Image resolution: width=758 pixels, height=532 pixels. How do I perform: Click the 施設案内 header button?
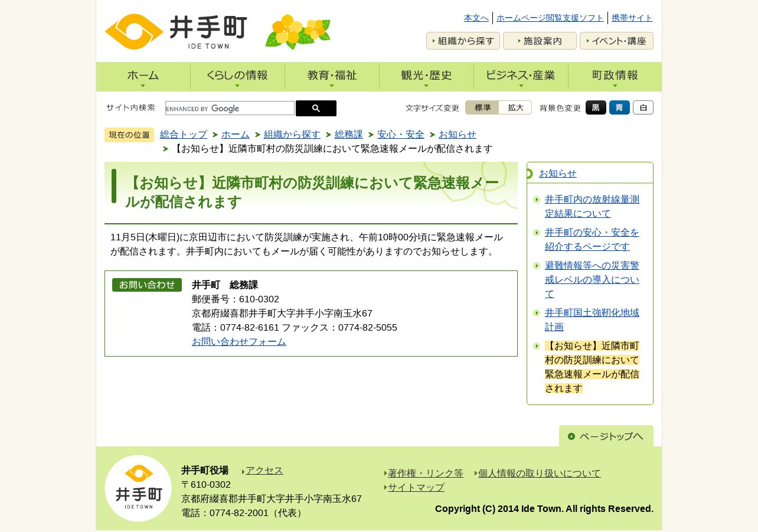[x=540, y=41]
